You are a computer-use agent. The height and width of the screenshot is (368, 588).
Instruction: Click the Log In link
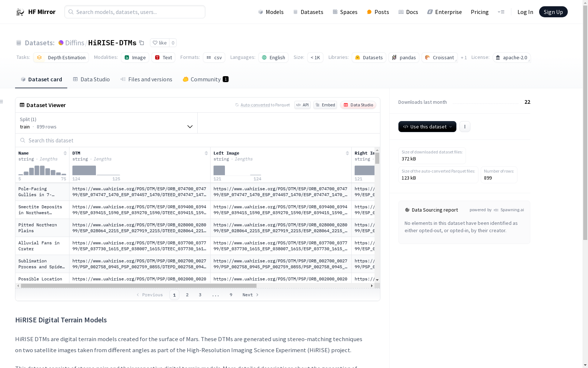(x=525, y=12)
